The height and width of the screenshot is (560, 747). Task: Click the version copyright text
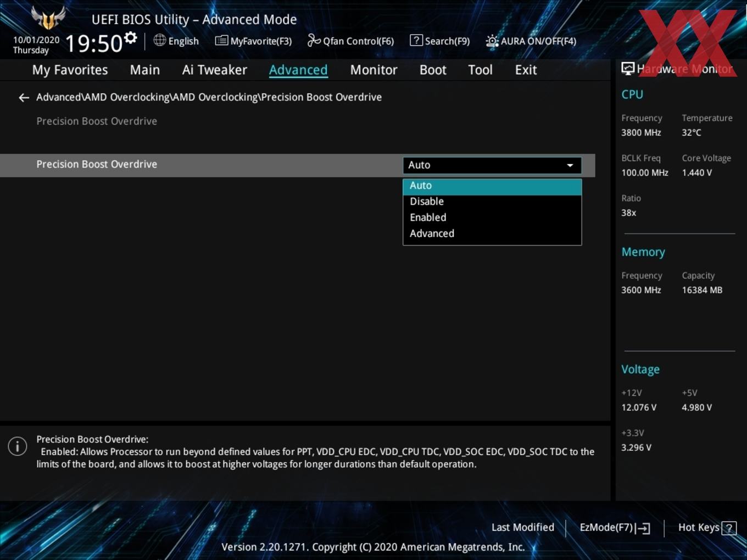[373, 547]
